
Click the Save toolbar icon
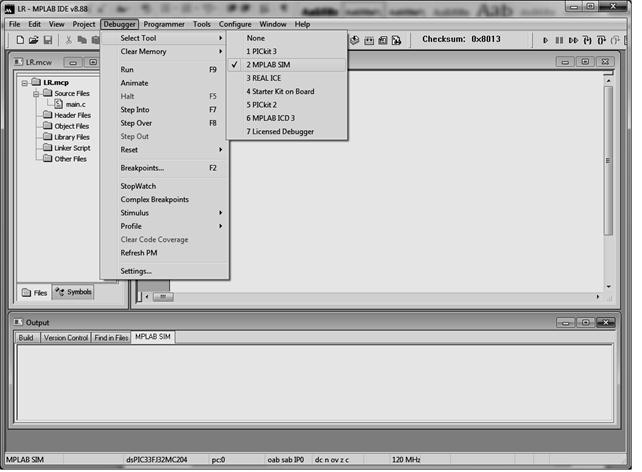click(x=48, y=40)
